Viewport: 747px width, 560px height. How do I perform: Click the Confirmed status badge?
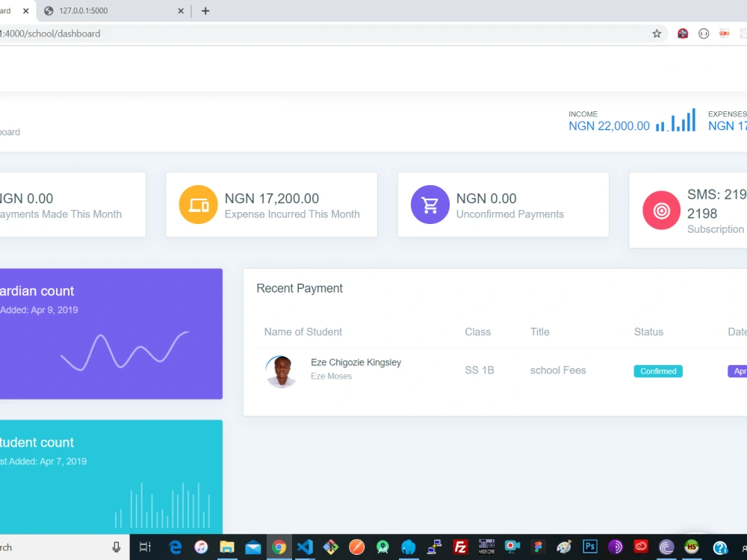(658, 371)
